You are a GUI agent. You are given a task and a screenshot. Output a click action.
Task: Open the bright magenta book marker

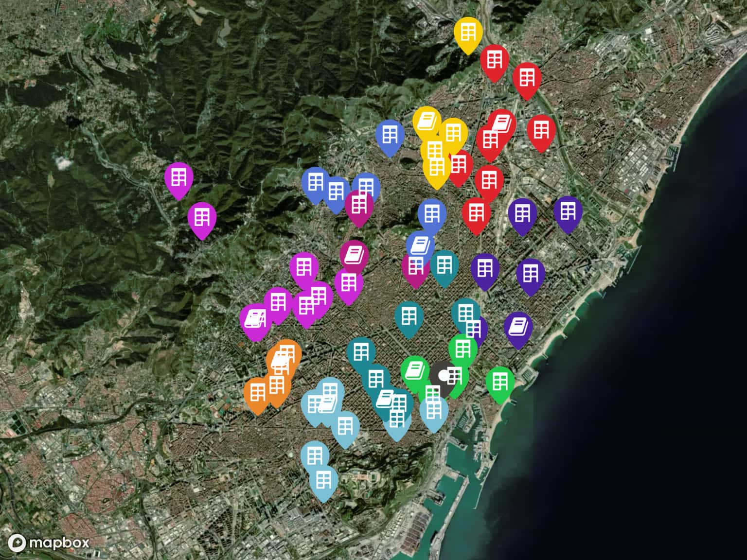click(254, 319)
